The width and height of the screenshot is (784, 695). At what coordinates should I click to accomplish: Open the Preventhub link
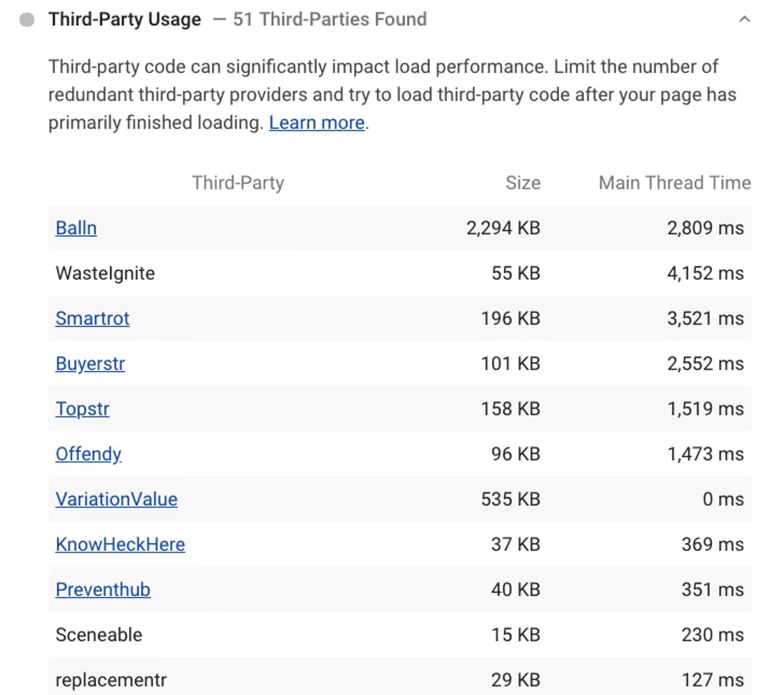(x=103, y=589)
